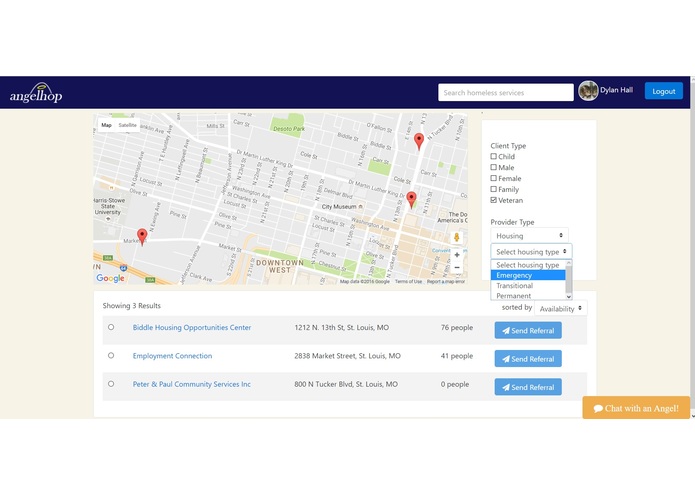
Task: Click the '0 people' availability value
Action: pos(455,384)
